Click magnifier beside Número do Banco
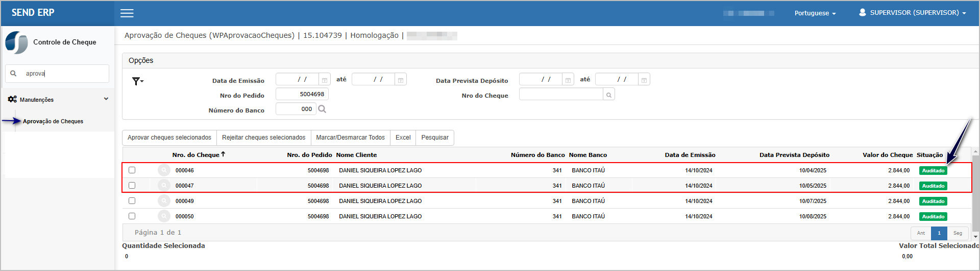 322,109
